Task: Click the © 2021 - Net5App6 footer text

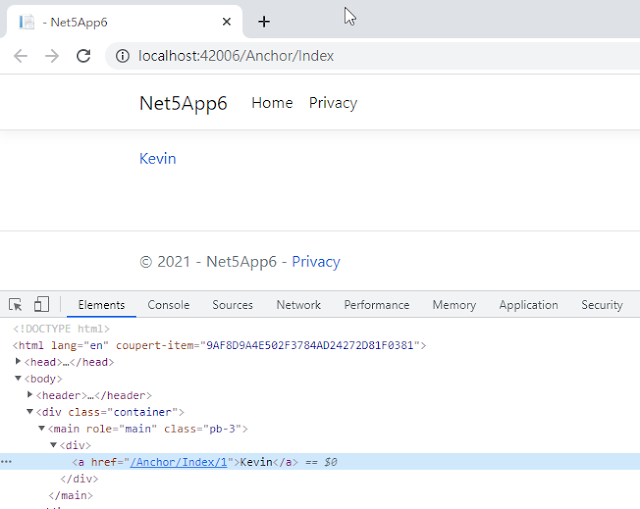Action: (x=208, y=262)
